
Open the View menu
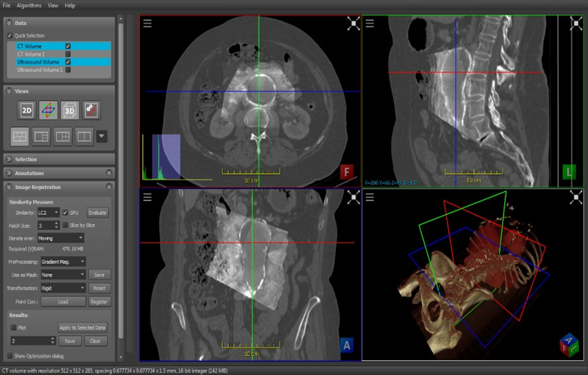53,6
